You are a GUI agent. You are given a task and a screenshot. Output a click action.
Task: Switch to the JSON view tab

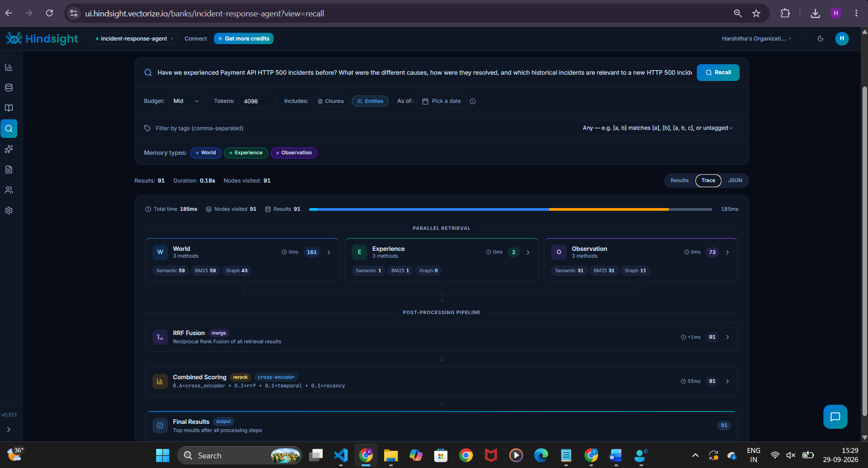[x=735, y=181]
